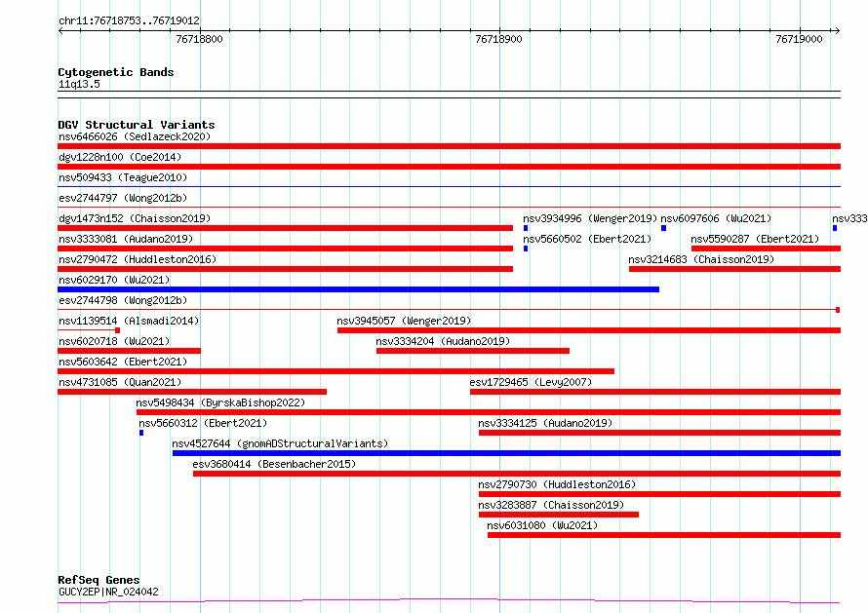Click small blue marker under nsv5660502
Viewport: 868px width, 613px height.
(x=526, y=249)
